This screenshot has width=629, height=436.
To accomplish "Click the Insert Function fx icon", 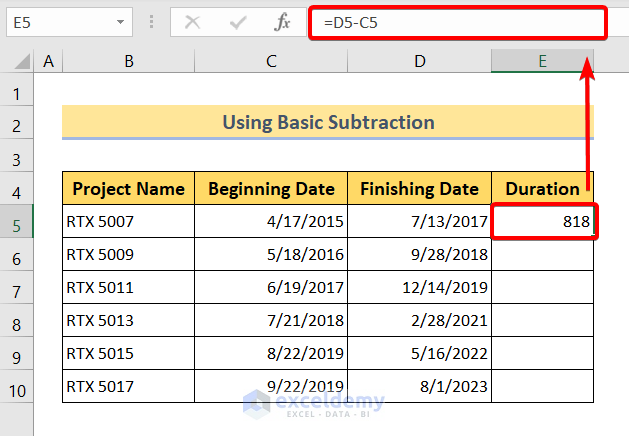I will pos(282,21).
